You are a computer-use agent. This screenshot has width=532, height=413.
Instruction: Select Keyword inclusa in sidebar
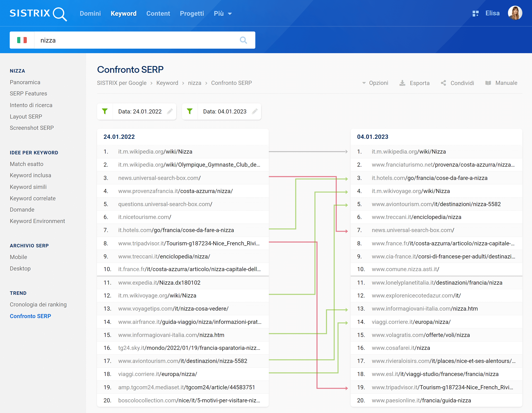click(x=30, y=175)
